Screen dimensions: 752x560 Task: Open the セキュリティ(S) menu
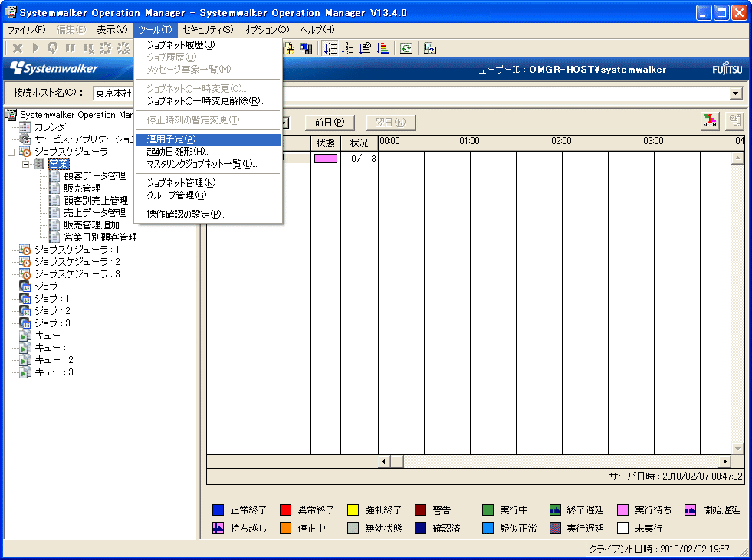tap(208, 30)
